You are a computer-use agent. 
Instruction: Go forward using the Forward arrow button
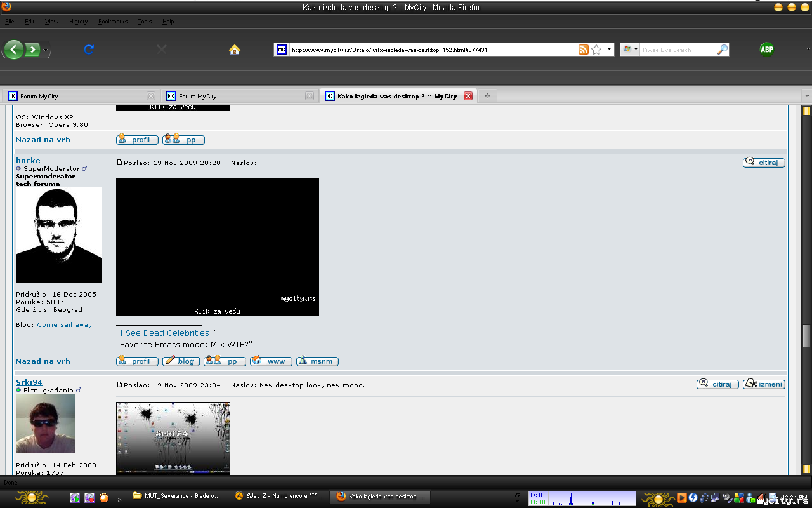tap(33, 50)
